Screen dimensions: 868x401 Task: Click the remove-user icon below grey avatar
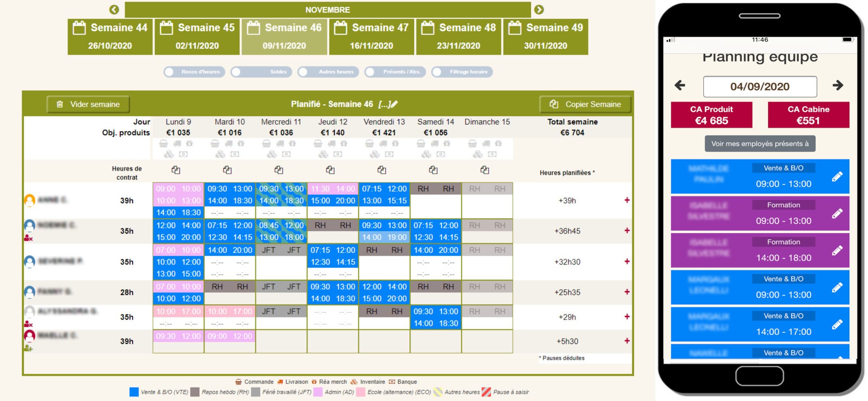[x=28, y=324]
